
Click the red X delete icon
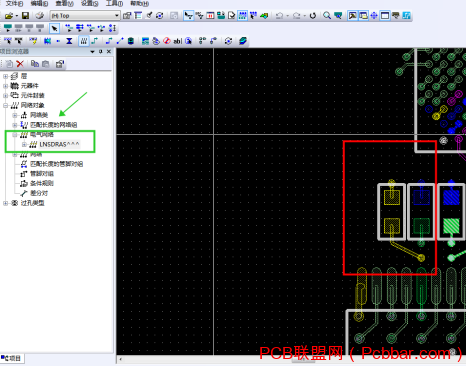click(20, 64)
